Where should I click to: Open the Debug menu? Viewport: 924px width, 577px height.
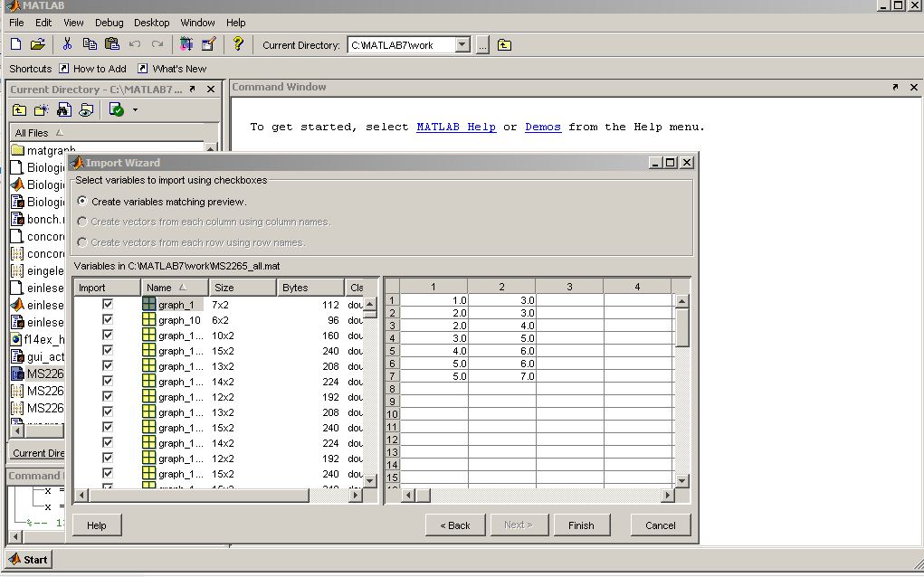tap(109, 23)
